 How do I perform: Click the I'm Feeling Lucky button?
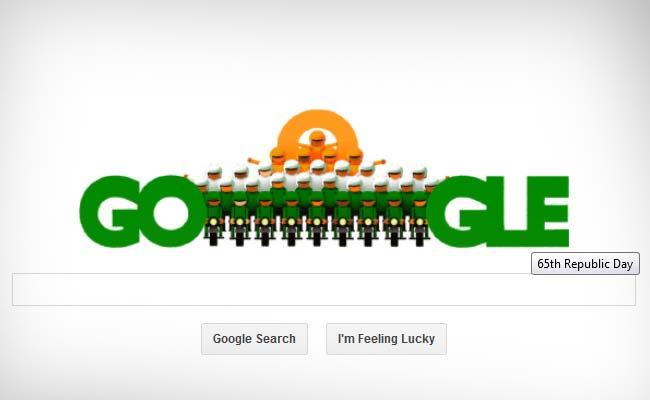point(386,339)
